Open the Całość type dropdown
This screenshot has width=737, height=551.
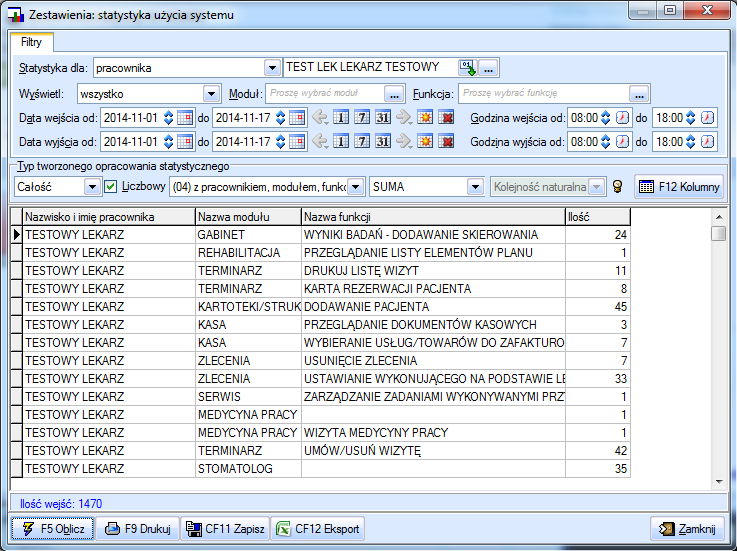click(93, 187)
